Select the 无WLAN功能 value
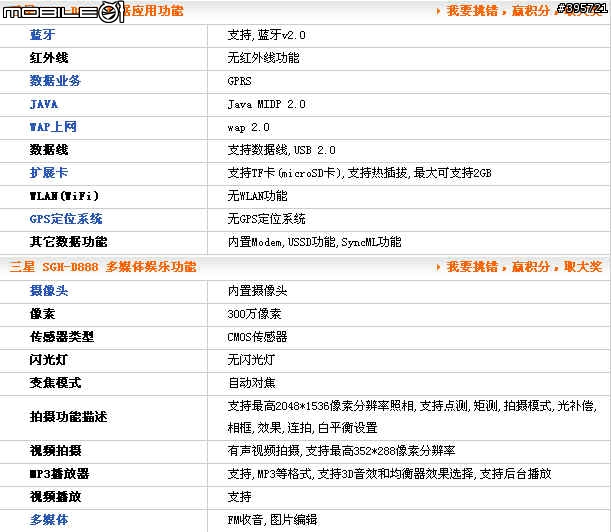Image resolution: width=611 pixels, height=532 pixels. click(257, 196)
